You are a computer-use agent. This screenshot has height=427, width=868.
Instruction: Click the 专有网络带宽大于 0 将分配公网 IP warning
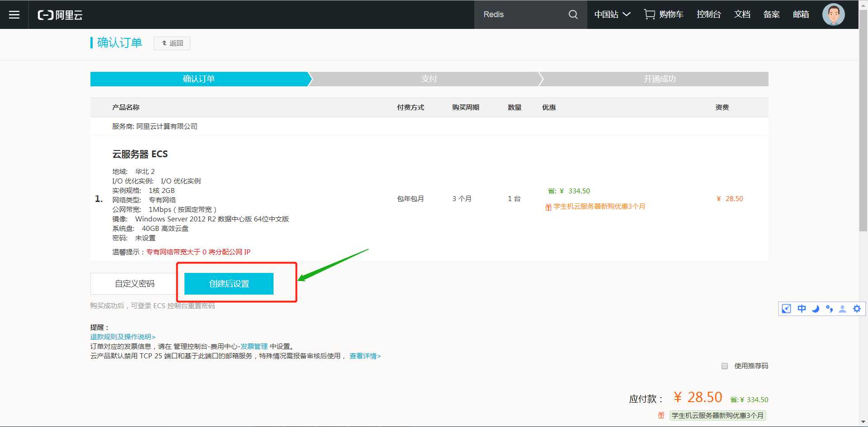pyautogui.click(x=198, y=252)
